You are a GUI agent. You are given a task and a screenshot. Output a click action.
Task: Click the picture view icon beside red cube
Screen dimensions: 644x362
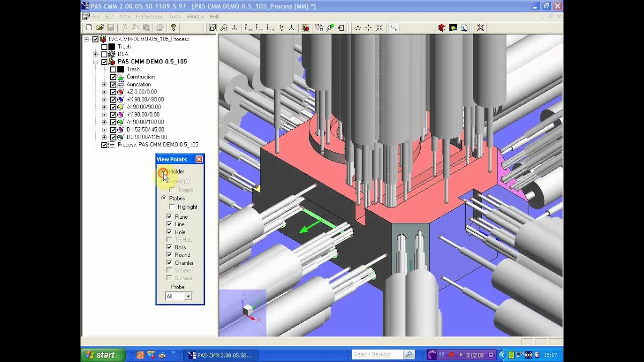(453, 28)
